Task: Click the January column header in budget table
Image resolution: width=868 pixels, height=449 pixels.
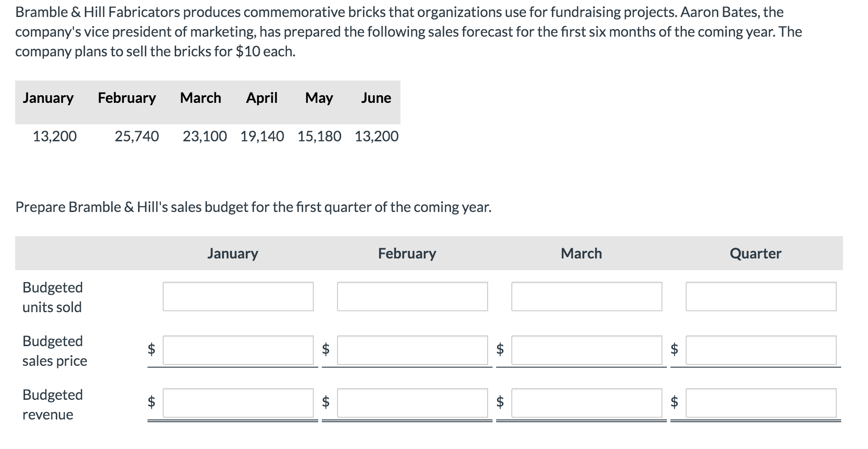Action: 232,254
